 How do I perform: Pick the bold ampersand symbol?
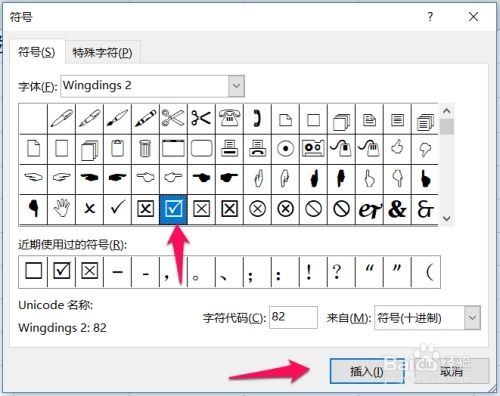[397, 209]
